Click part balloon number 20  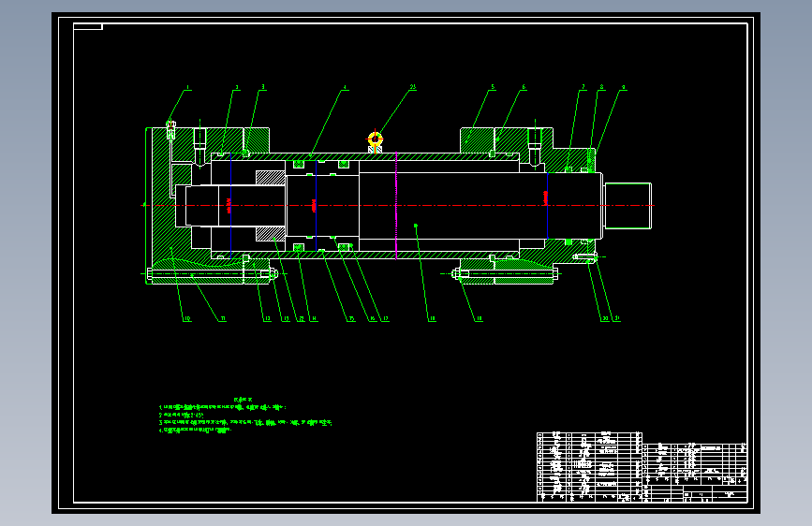(605, 319)
